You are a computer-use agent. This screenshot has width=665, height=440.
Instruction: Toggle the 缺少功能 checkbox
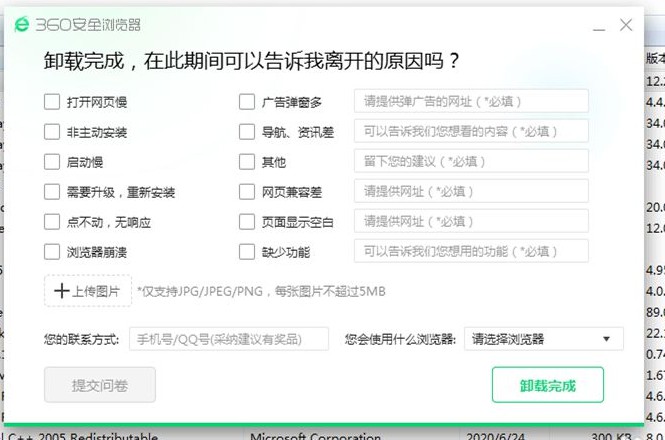pos(247,251)
